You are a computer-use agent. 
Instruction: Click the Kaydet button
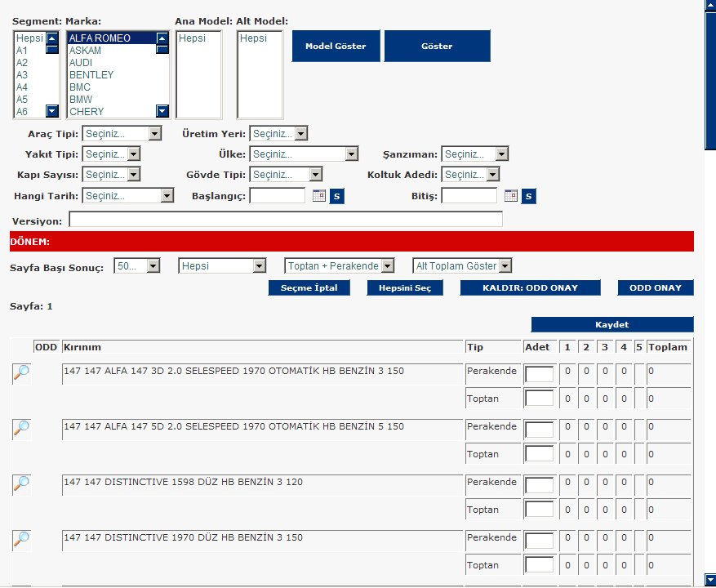611,324
